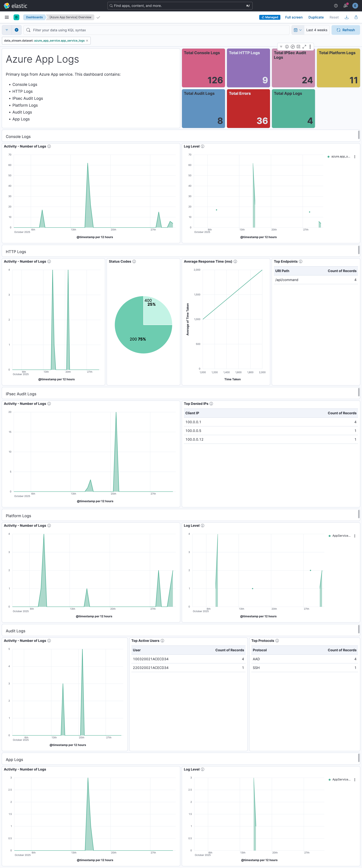Screen dimensions: 362x868
Task: Click the KQL filter input field
Action: tap(135, 30)
